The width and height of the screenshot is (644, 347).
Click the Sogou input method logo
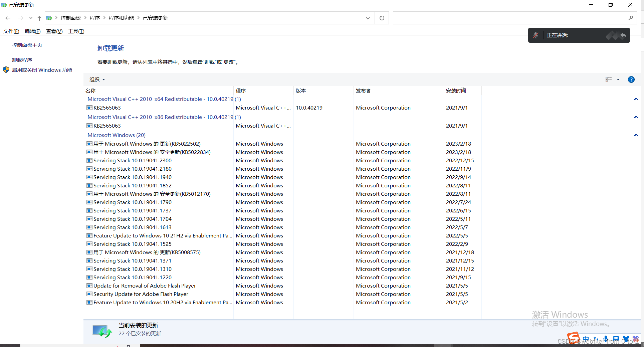(x=574, y=338)
